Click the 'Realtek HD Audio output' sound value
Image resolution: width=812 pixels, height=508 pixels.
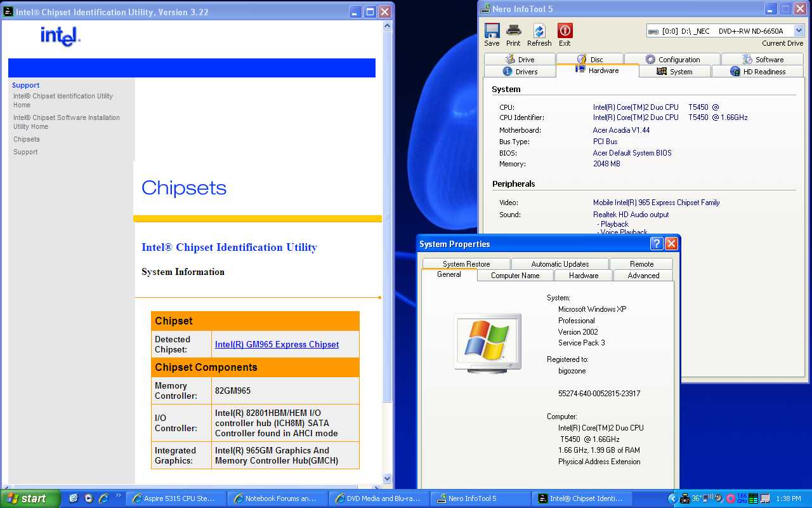[631, 215]
